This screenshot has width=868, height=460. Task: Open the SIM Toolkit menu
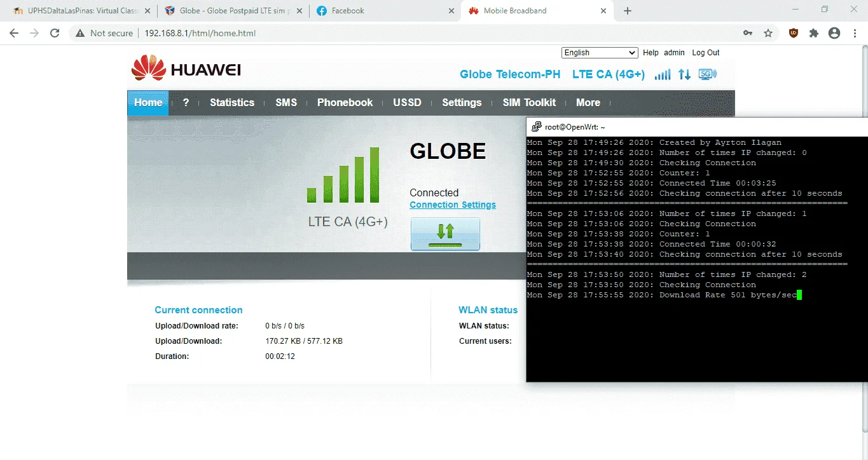point(529,102)
